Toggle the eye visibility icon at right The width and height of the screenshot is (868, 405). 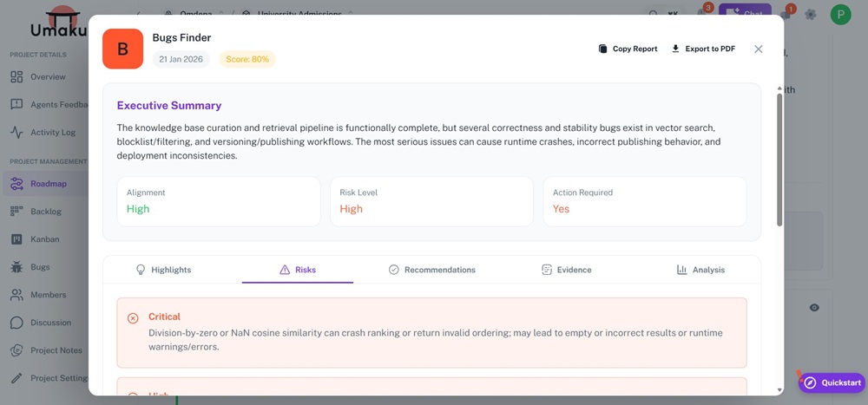pos(814,308)
